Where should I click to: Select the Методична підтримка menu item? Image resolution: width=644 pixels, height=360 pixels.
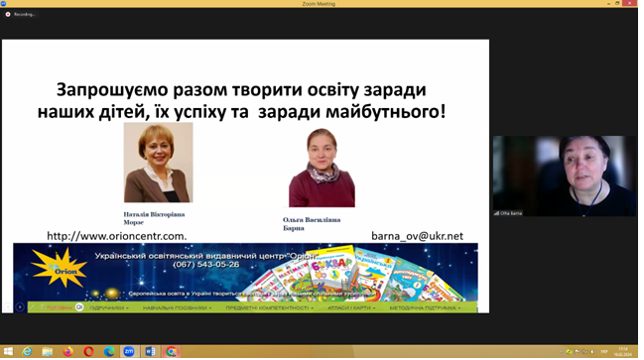click(425, 307)
